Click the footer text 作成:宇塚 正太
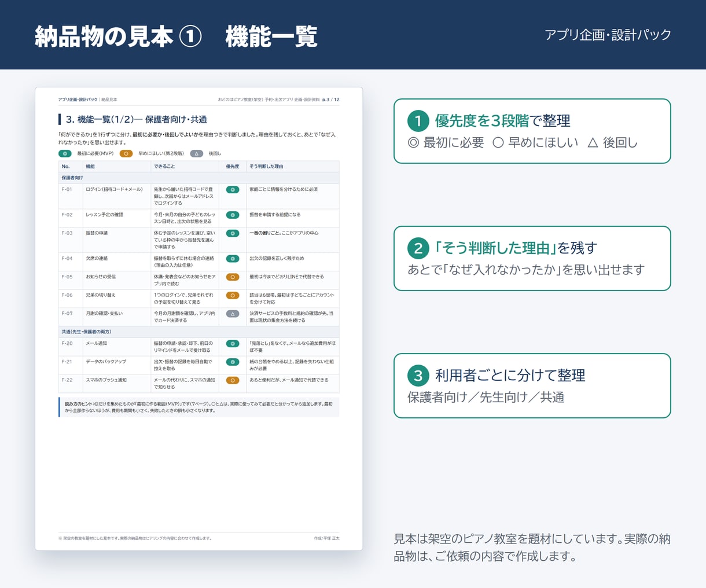The image size is (706, 588). [x=326, y=538]
